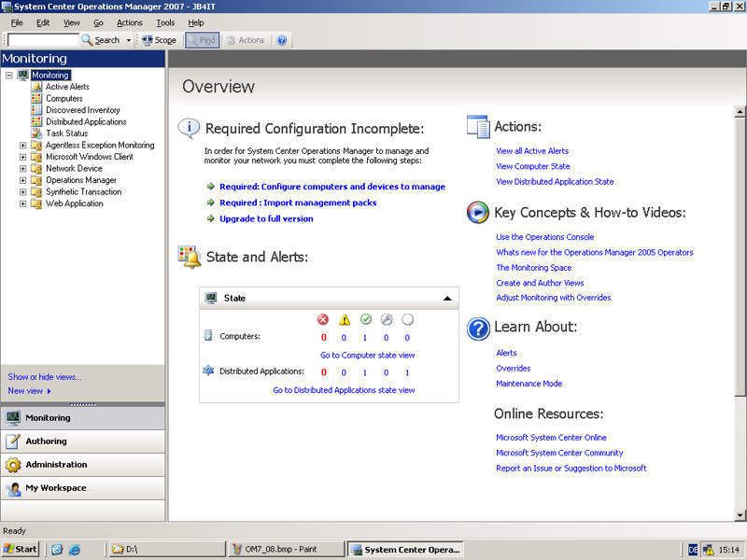This screenshot has height=560, width=747.
Task: Click the Discovered Inventory icon
Action: coord(36,110)
